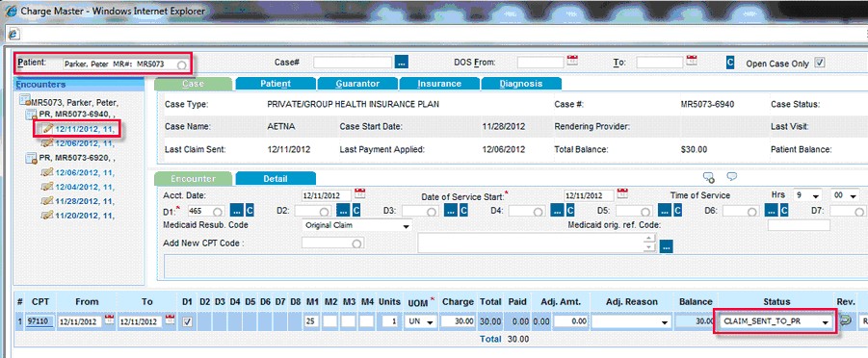Click the D5 diagnosis lookup ellipsis button

tap(665, 210)
